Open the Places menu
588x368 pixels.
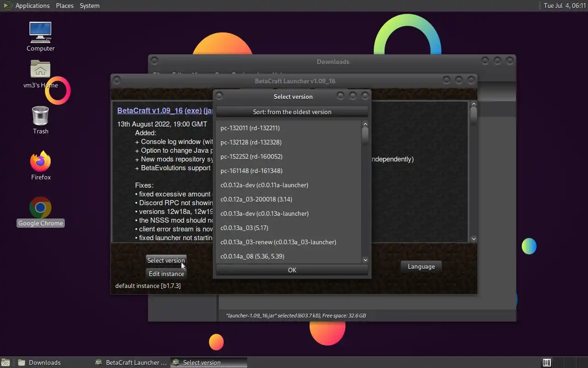(65, 6)
